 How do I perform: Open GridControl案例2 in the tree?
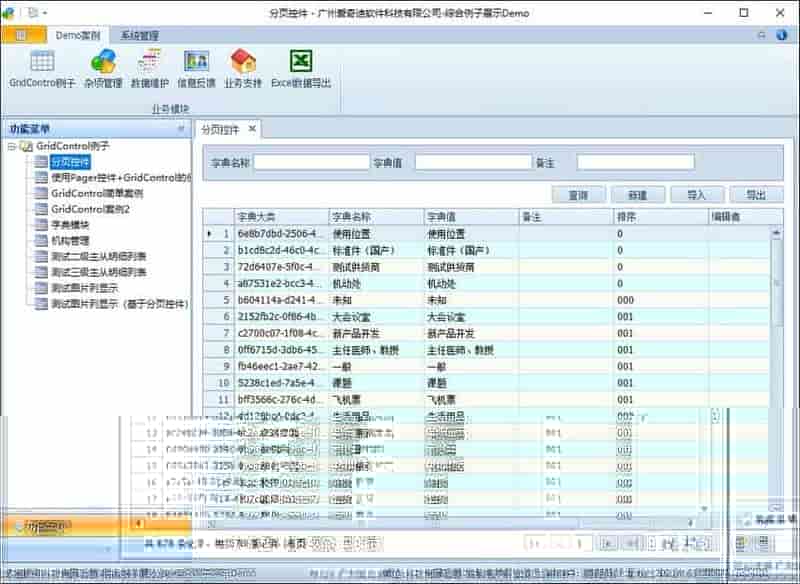tap(90, 209)
